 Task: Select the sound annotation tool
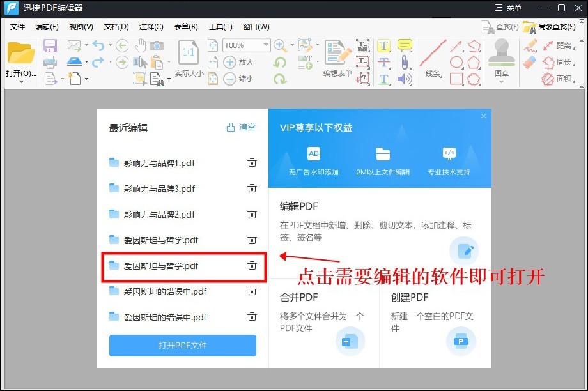click(x=405, y=79)
